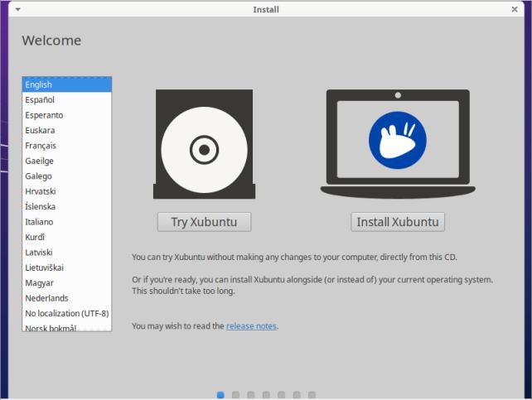This screenshot has width=532, height=400.
Task: Select Íslenska language entry
Action: [x=67, y=207]
